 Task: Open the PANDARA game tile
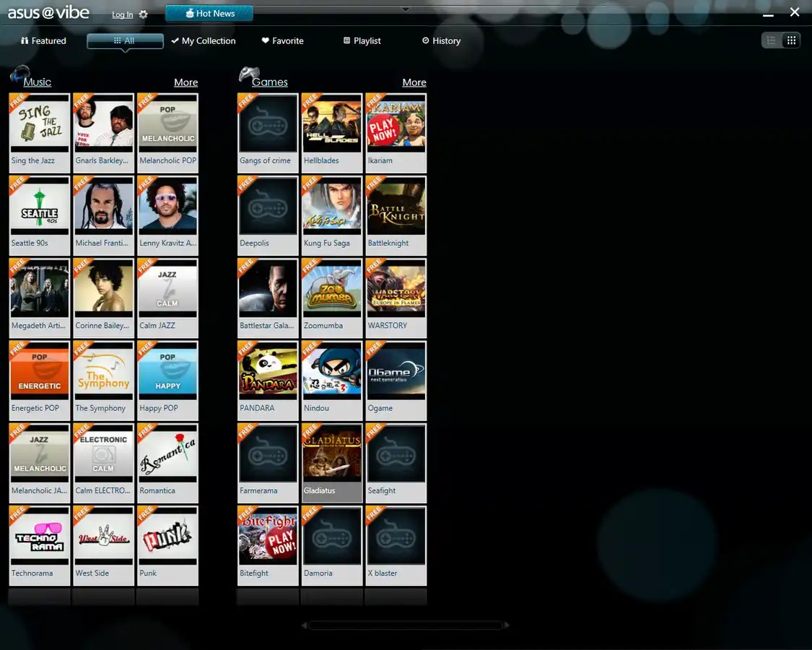268,380
